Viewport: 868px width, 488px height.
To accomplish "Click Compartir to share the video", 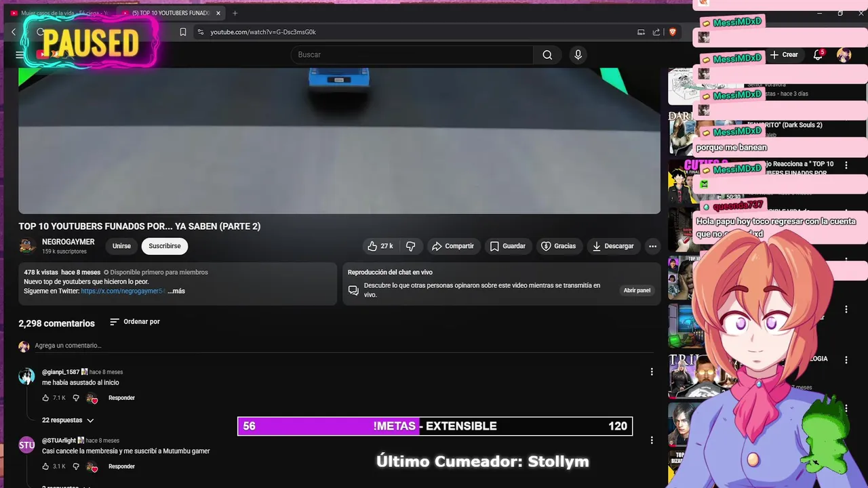I will click(x=453, y=246).
